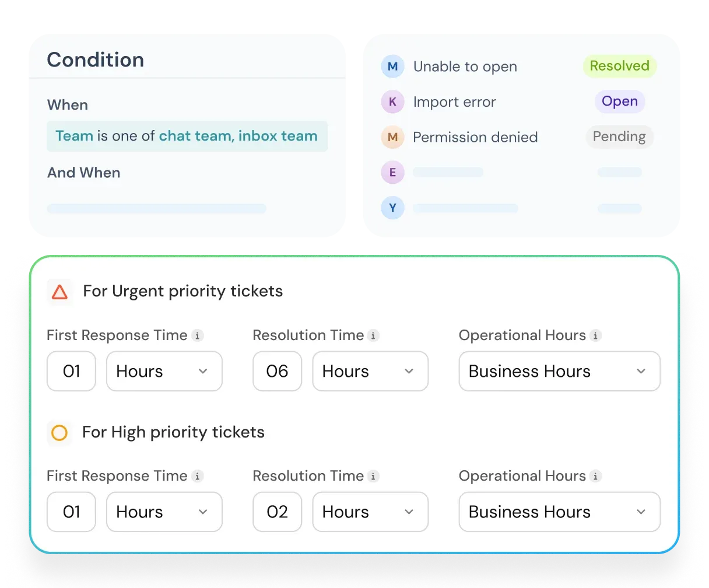Viewport: 709px width, 588px height.
Task: Click Urgent Resolution Time value field 06
Action: (277, 371)
